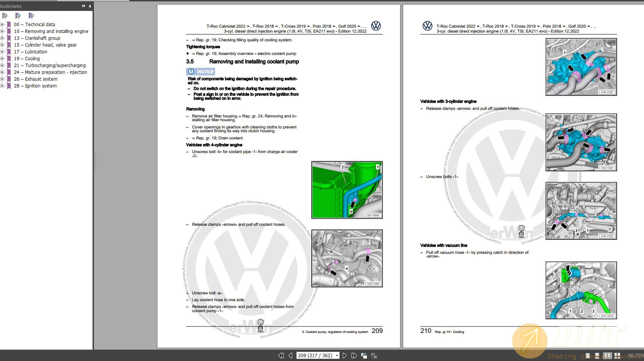Expand the 26 – Exhaust system bookmark
The image size is (644, 361).
[2, 79]
